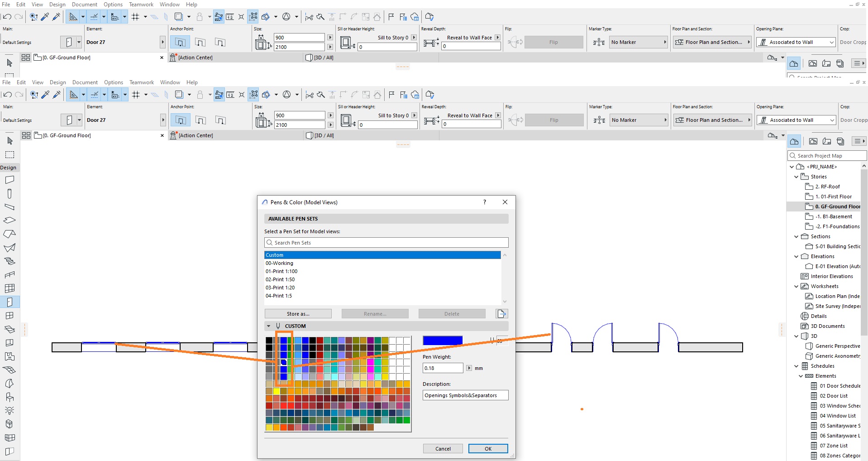The image size is (868, 461).
Task: Click the Search Project Map magnifier icon
Action: click(793, 155)
